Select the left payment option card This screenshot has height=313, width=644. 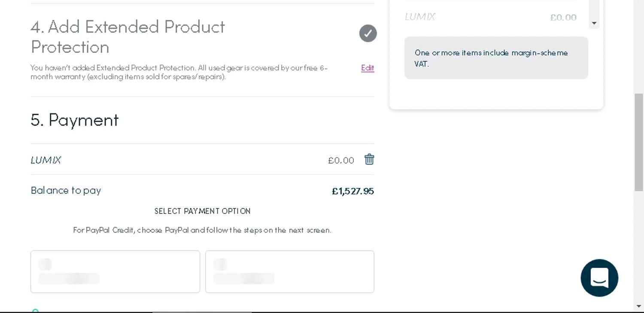point(115,271)
